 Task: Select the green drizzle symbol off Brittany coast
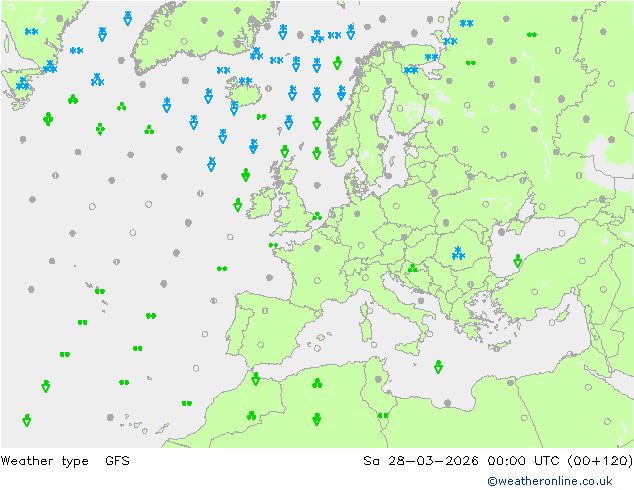coord(273,245)
